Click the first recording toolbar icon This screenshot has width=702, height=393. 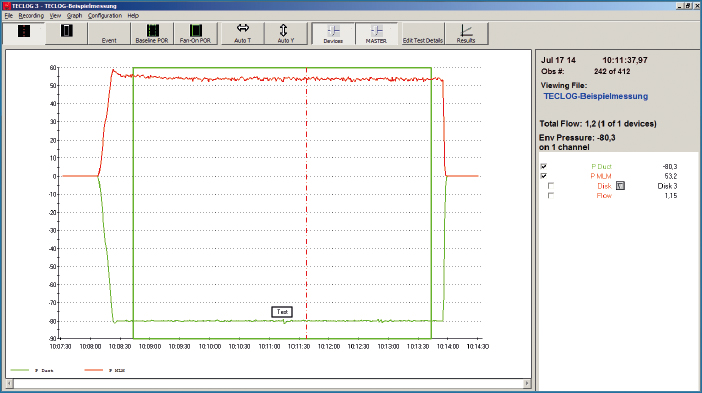24,34
